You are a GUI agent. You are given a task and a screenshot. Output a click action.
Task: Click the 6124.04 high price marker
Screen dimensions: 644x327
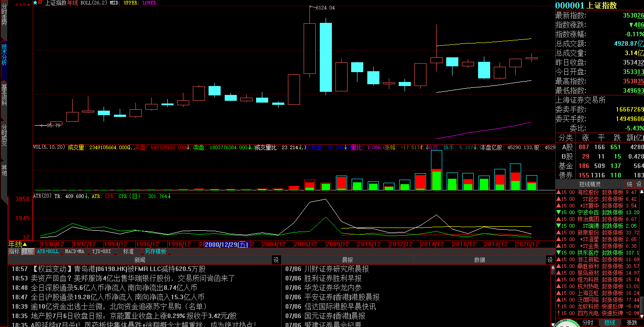(325, 8)
